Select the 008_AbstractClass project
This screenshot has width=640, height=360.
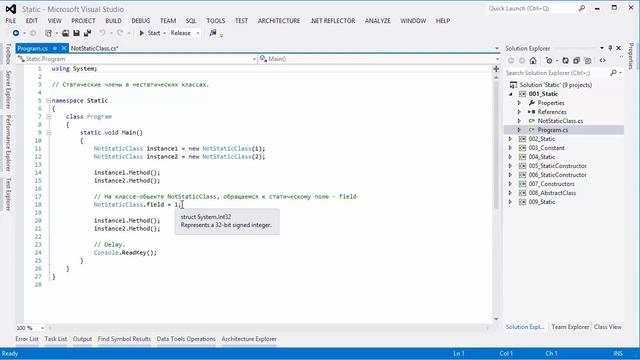(552, 193)
